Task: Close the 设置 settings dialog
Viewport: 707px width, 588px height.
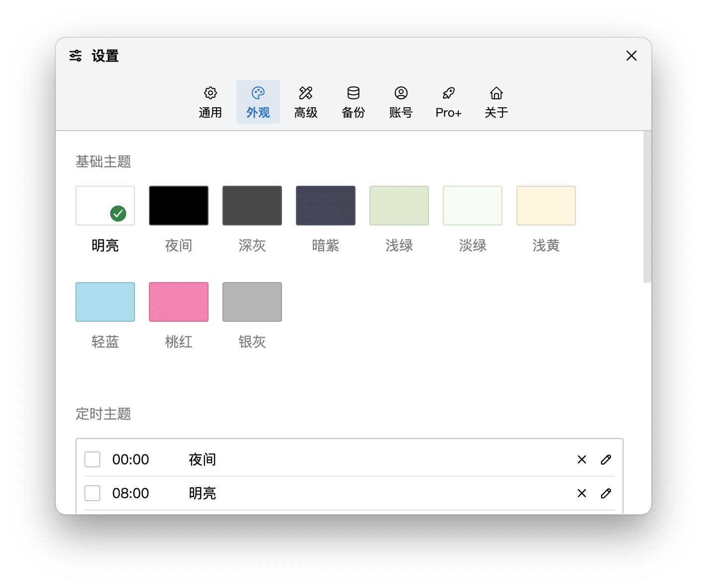Action: pos(632,56)
